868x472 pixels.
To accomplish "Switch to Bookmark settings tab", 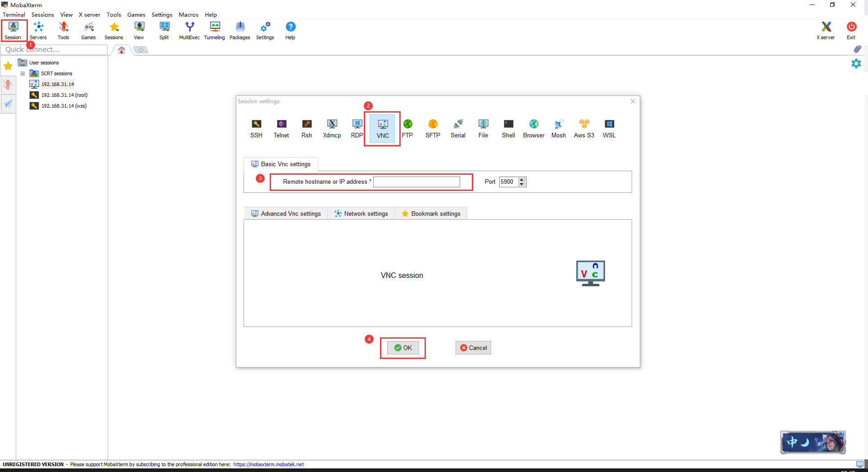I will [431, 213].
